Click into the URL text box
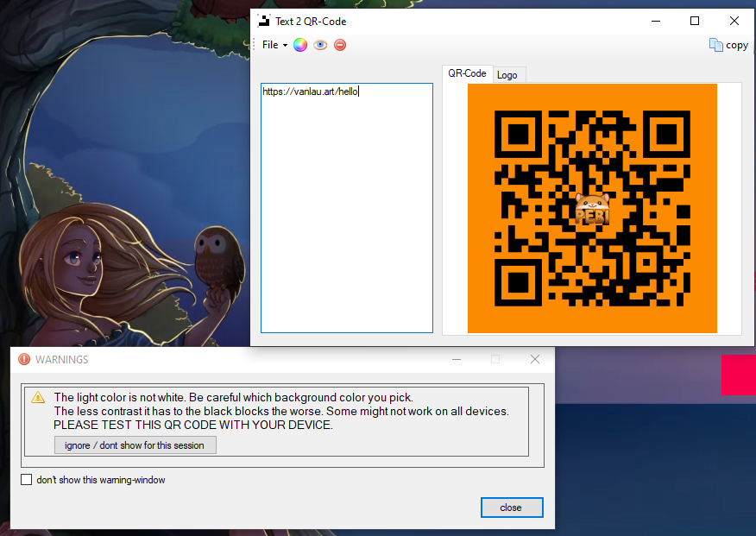The width and height of the screenshot is (756, 536). [x=346, y=207]
